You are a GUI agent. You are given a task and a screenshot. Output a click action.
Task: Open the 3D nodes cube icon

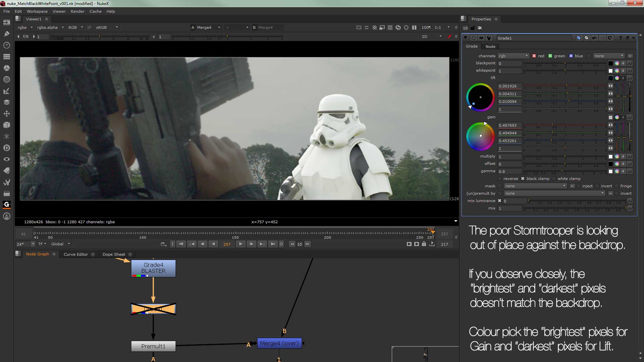click(x=6, y=125)
